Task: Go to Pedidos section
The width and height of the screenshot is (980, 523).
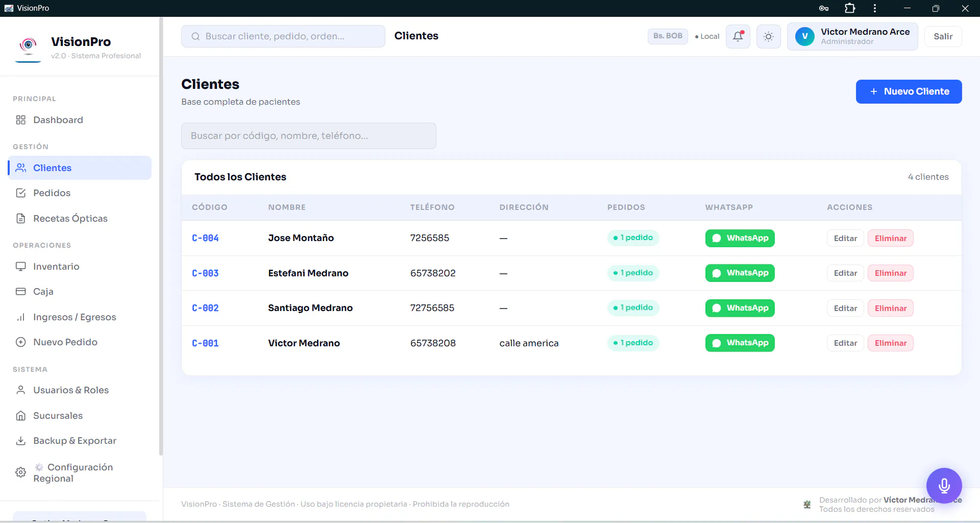Action: click(80, 193)
